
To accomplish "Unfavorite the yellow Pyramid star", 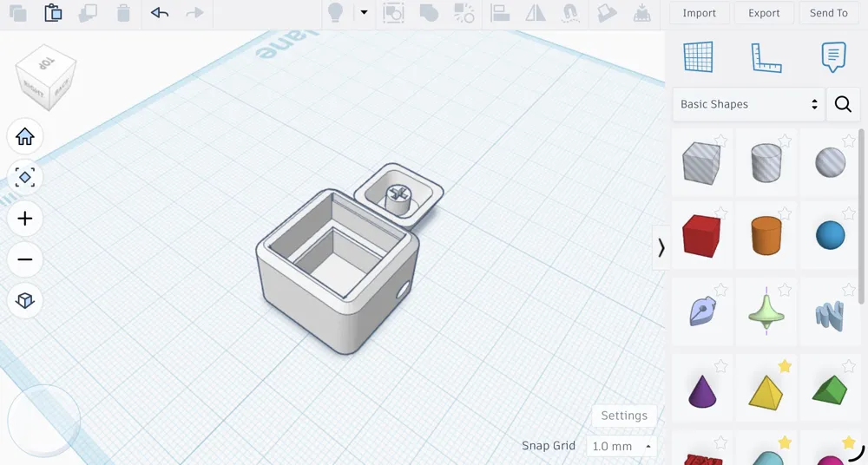I will tap(785, 366).
